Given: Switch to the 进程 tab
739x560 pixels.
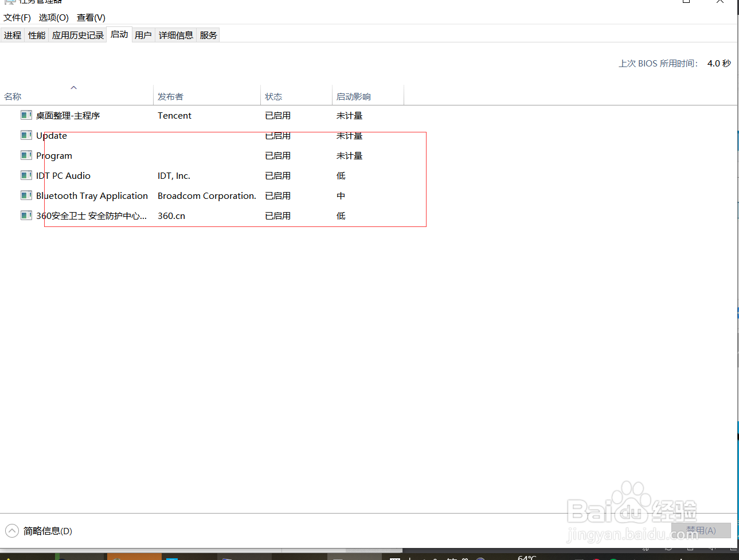Looking at the screenshot, I should click(13, 35).
